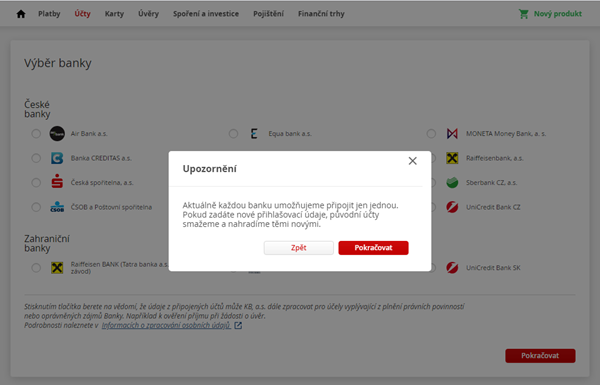The width and height of the screenshot is (600, 385).
Task: Click the Česká spořitelna logo
Action: pyautogui.click(x=57, y=181)
